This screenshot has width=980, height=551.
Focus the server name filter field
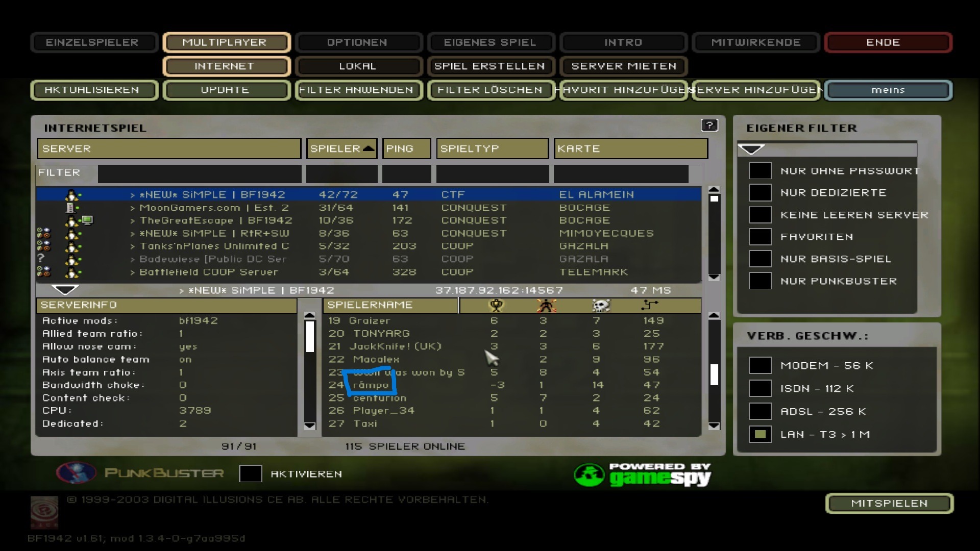click(x=200, y=173)
